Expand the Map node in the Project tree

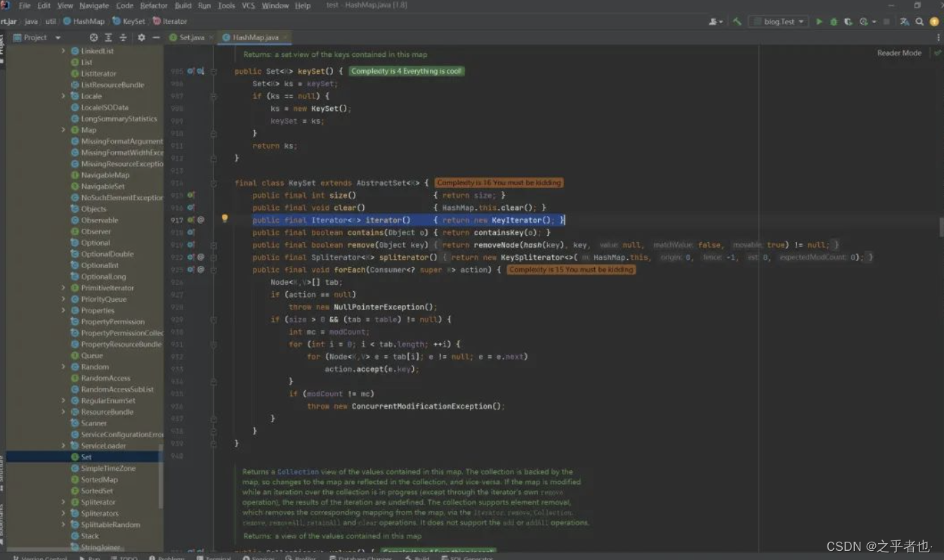63,130
